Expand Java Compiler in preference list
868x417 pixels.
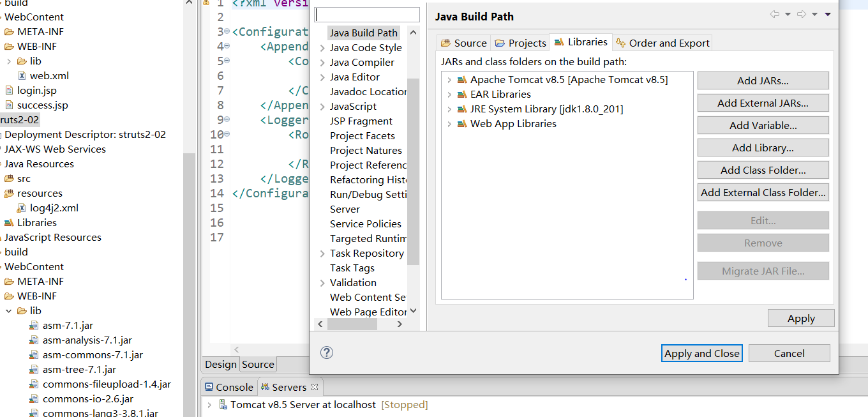tap(322, 62)
